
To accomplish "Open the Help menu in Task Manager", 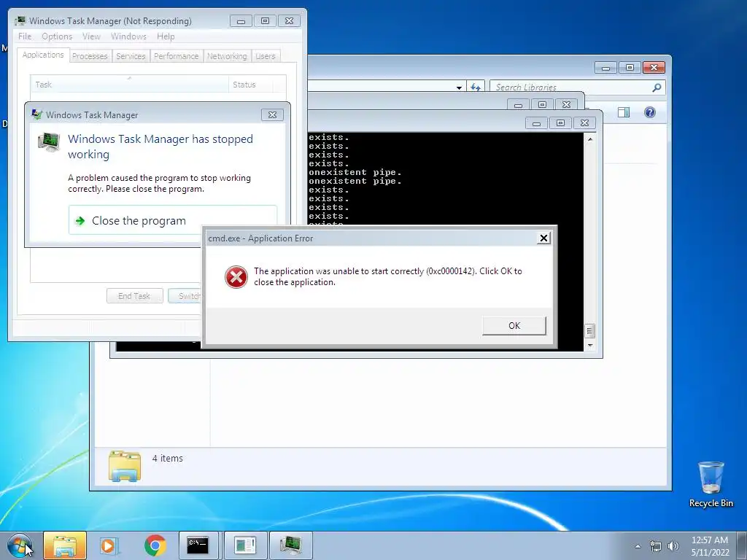I will click(166, 36).
